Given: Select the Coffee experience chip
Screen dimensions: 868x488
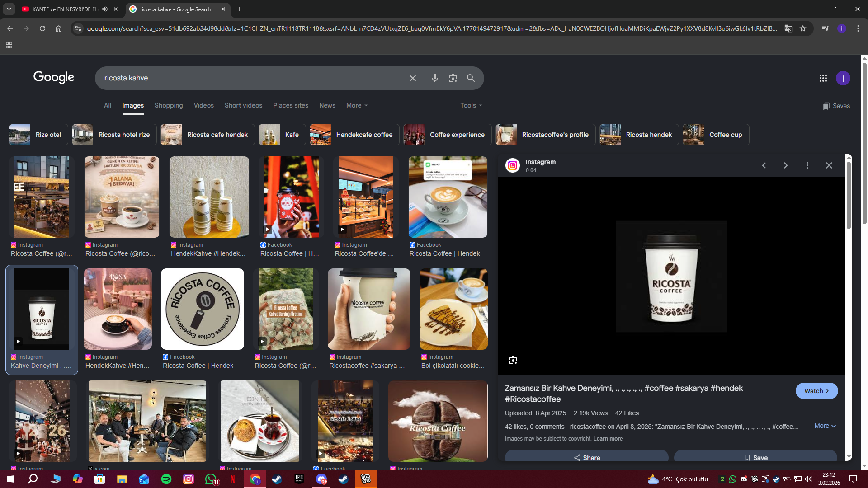Looking at the screenshot, I should pyautogui.click(x=447, y=135).
